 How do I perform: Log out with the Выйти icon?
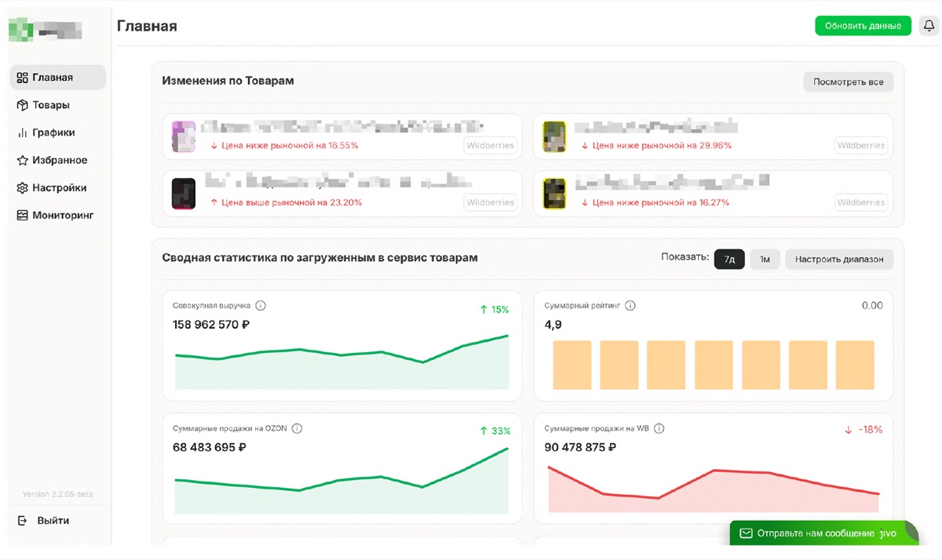click(22, 521)
